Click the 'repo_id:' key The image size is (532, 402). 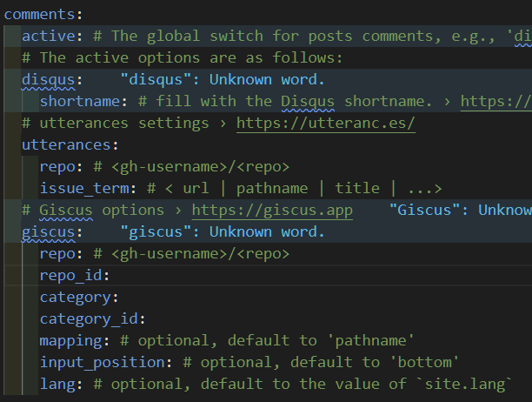[x=75, y=276]
